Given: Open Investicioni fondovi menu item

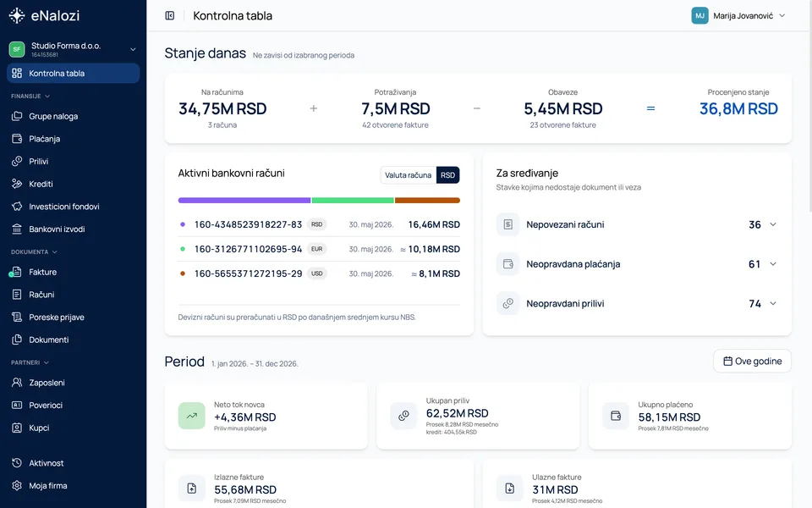Looking at the screenshot, I should click(73, 207).
